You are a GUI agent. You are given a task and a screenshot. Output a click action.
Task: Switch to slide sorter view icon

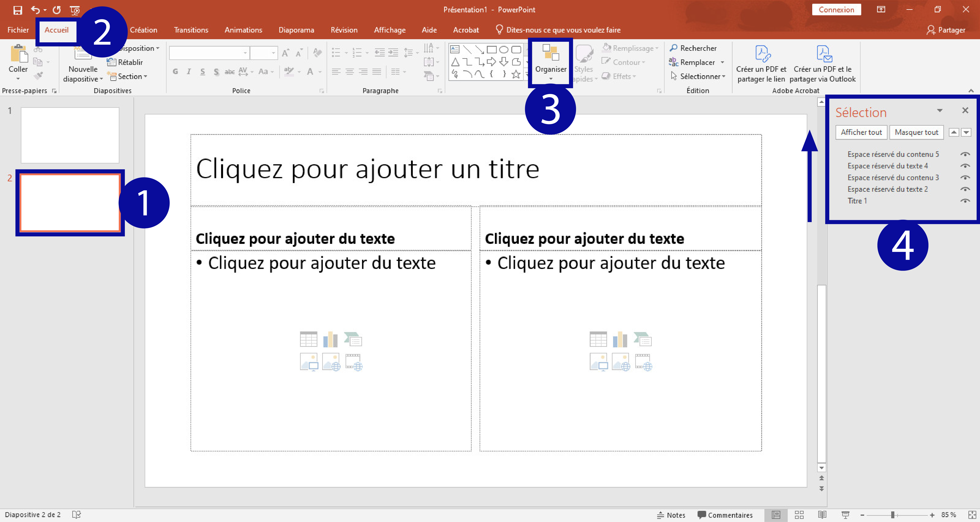click(x=799, y=515)
